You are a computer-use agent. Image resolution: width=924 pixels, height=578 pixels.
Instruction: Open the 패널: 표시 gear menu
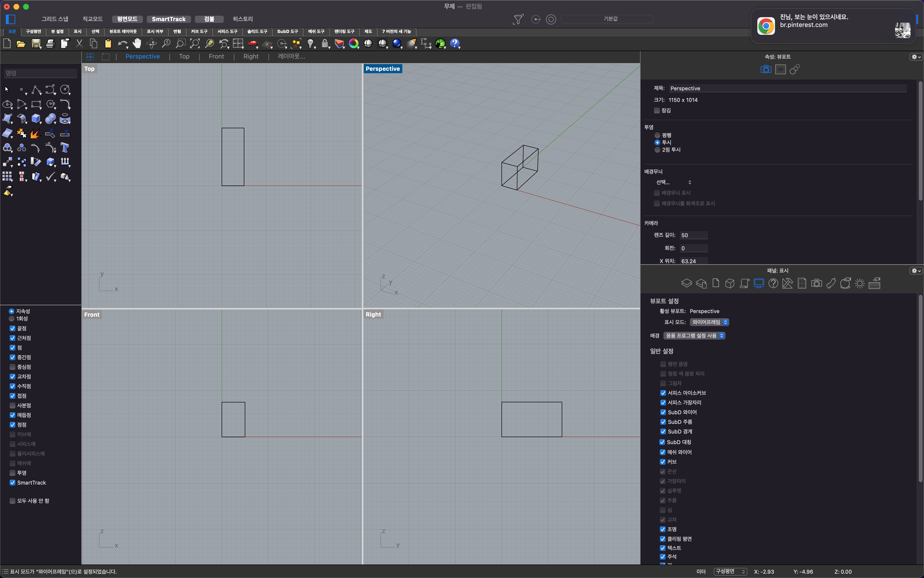point(916,271)
